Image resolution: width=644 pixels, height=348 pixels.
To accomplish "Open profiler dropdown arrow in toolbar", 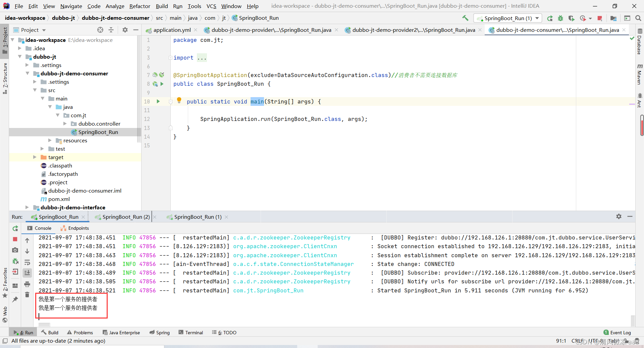I will coord(590,18).
